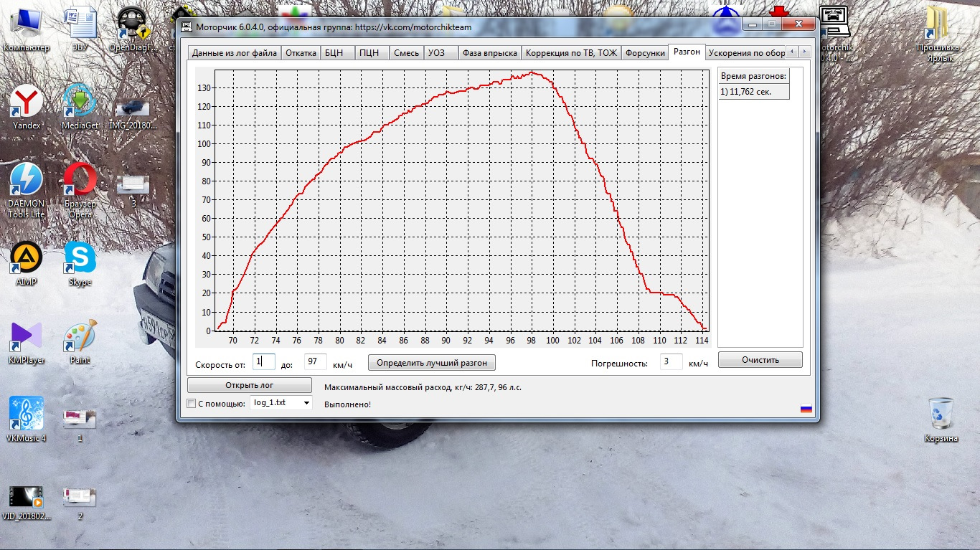Click the Russian flag language icon

(806, 409)
